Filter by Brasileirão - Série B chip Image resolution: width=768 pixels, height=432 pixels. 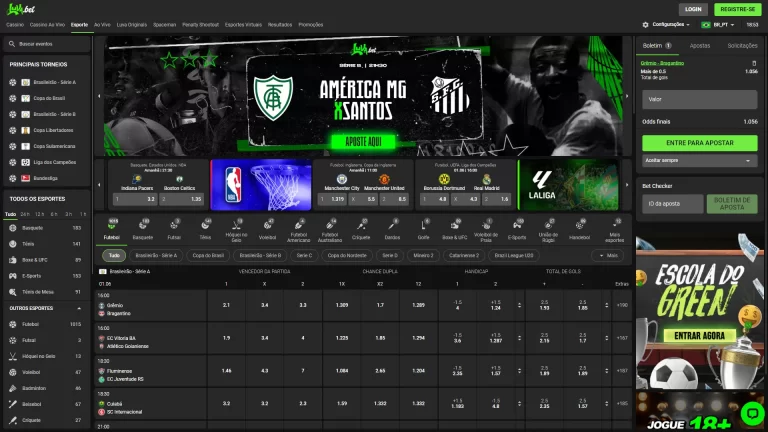pos(260,255)
